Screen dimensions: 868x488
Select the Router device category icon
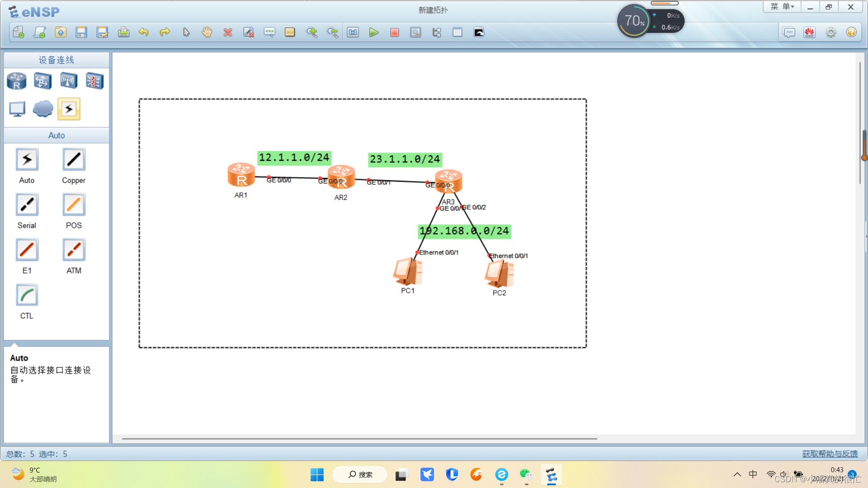pyautogui.click(x=17, y=81)
